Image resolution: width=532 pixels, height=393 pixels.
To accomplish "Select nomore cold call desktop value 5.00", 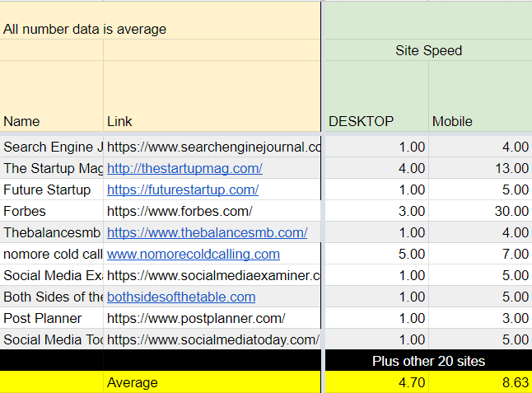I will click(376, 254).
